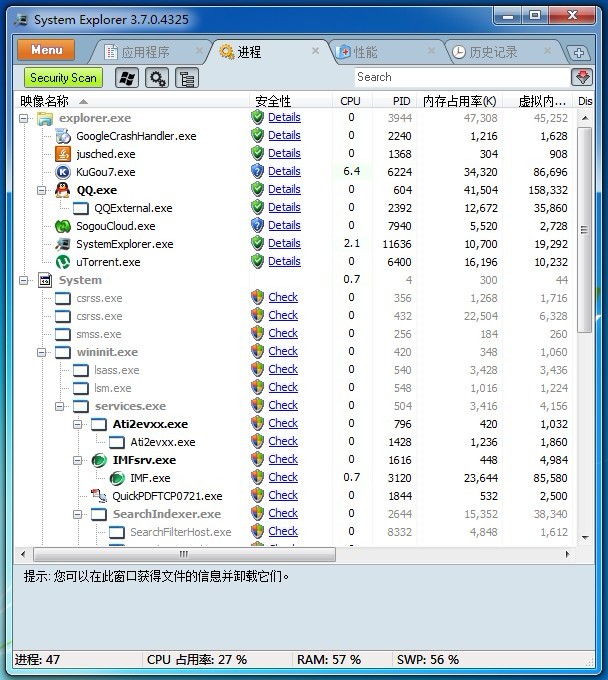The height and width of the screenshot is (680, 608).
Task: Click the IMFsrv.exe green icon
Action: 99,460
